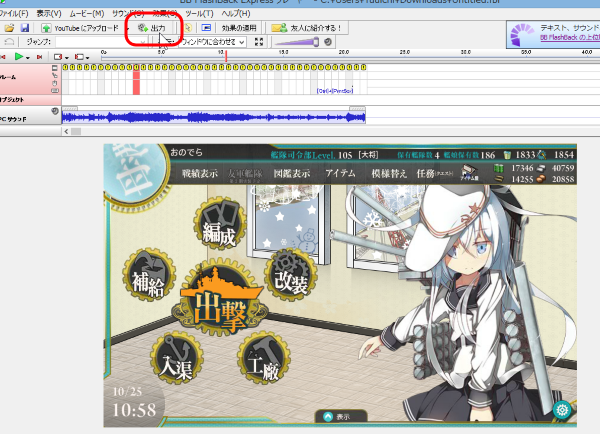
Task: Click the アイテム屋 shop icon in the game menu
Action: pyautogui.click(x=470, y=173)
